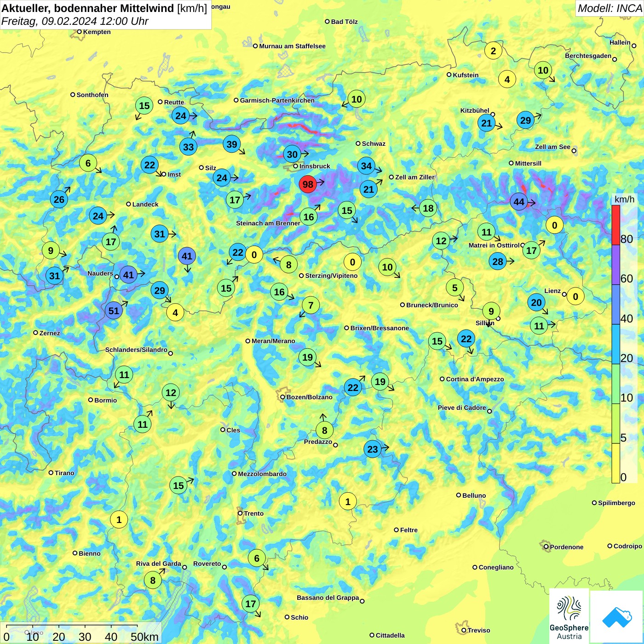Click the Meran/Merano city label
Screen dimensions: 644x644
pyautogui.click(x=273, y=341)
